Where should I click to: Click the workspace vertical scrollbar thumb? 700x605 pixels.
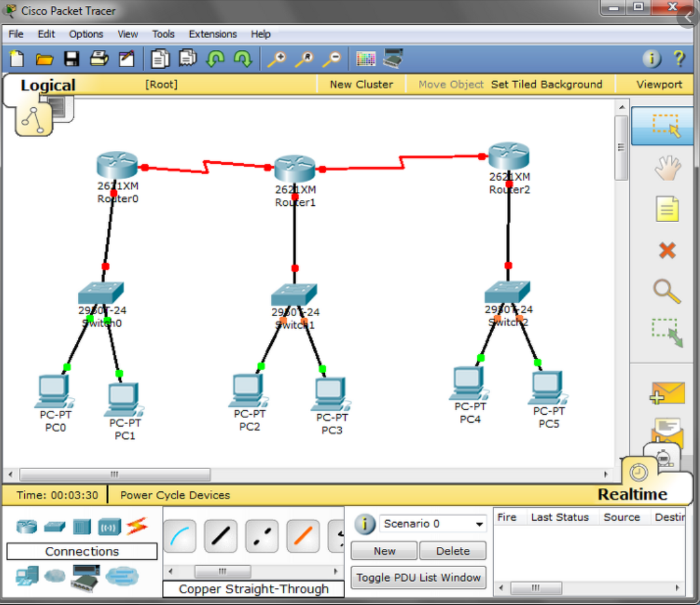pyautogui.click(x=621, y=148)
